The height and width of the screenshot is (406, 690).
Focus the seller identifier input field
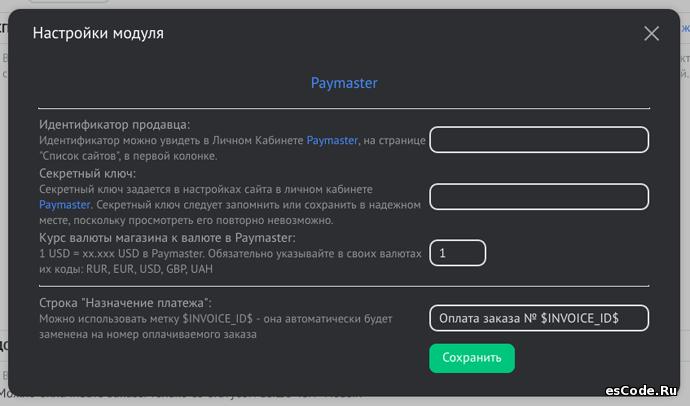[x=539, y=140]
